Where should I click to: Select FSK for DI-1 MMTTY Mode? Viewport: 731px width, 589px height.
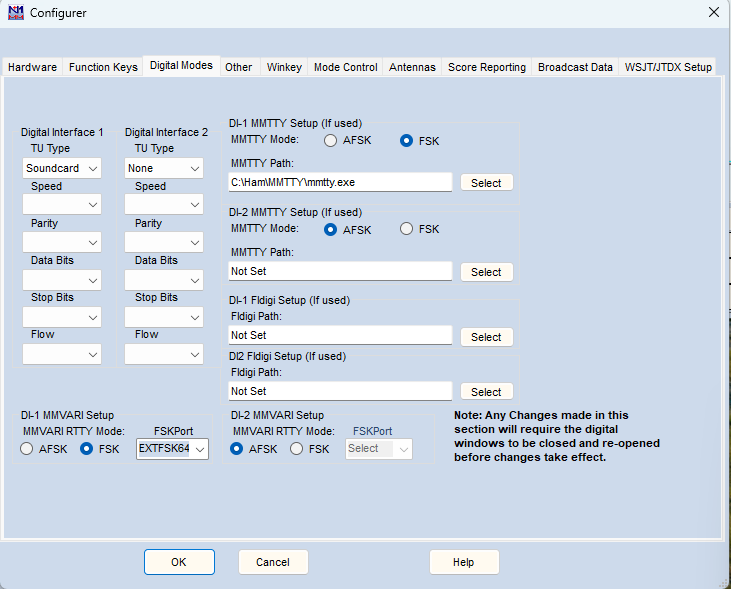coord(407,141)
